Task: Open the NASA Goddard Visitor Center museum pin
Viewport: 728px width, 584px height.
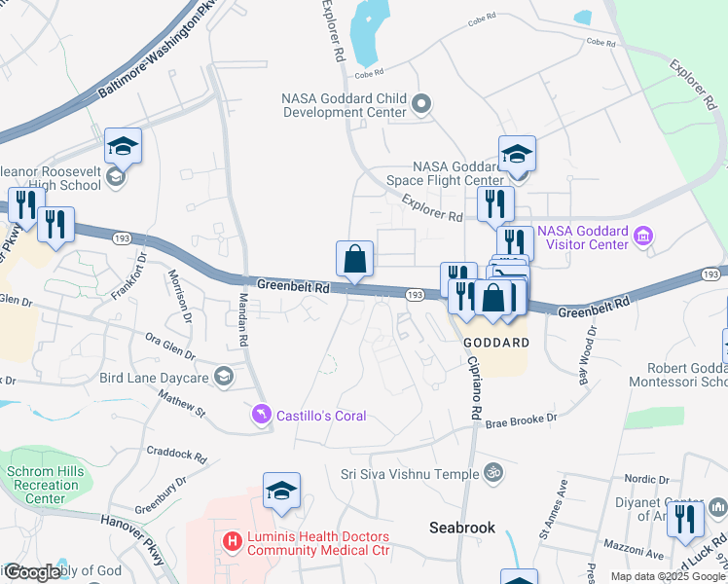Action: coord(643,237)
